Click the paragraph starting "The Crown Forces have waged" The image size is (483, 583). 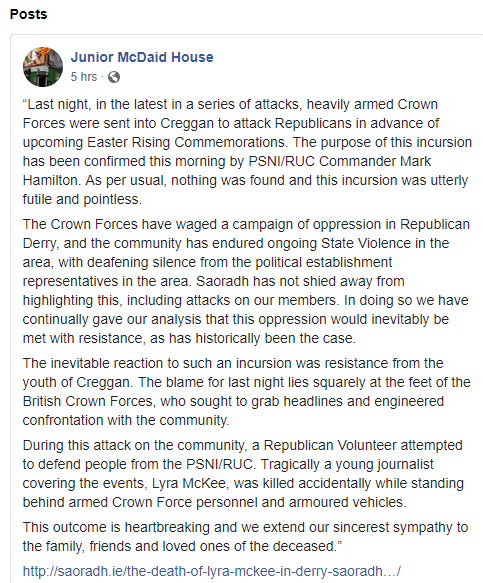pyautogui.click(x=246, y=281)
